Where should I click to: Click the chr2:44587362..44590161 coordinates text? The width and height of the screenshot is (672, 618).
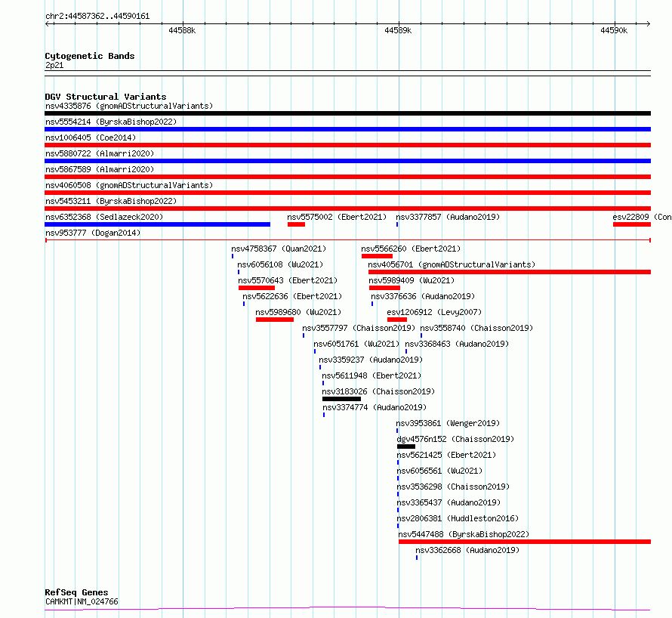tap(97, 17)
